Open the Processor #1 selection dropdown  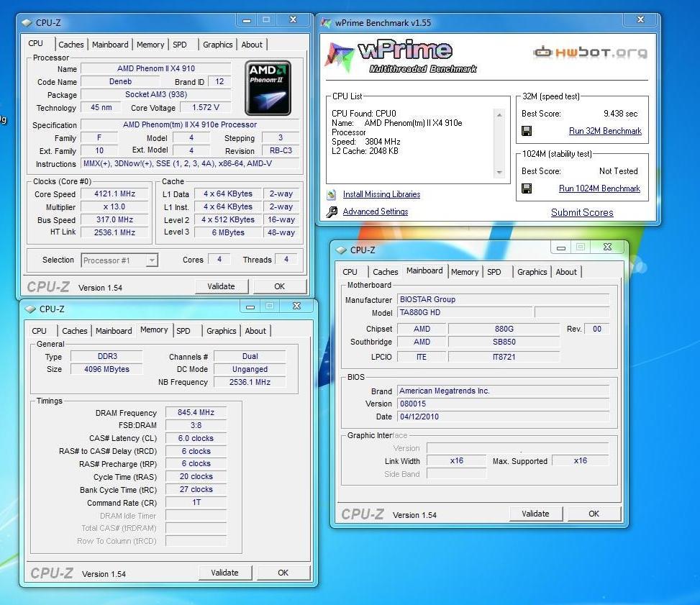152,260
